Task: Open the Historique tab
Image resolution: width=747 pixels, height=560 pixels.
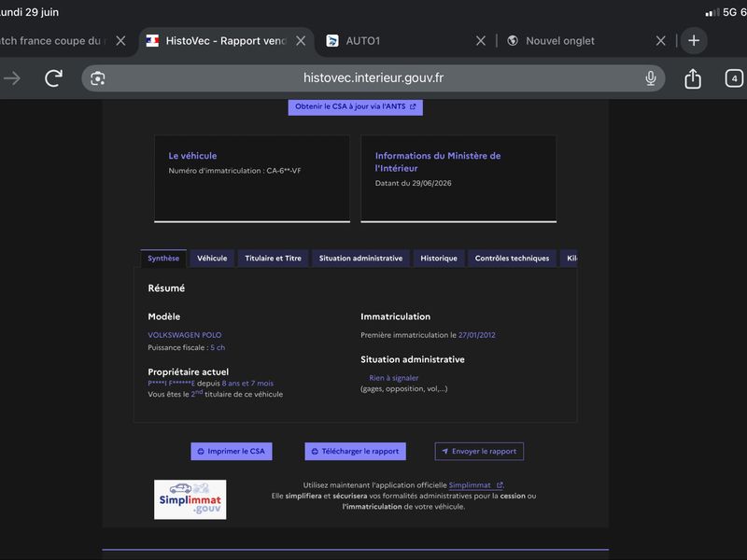Action: pos(439,259)
